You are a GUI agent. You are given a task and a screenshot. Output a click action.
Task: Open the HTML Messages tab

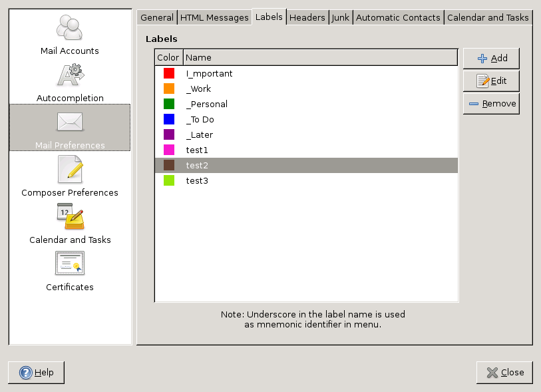(214, 18)
